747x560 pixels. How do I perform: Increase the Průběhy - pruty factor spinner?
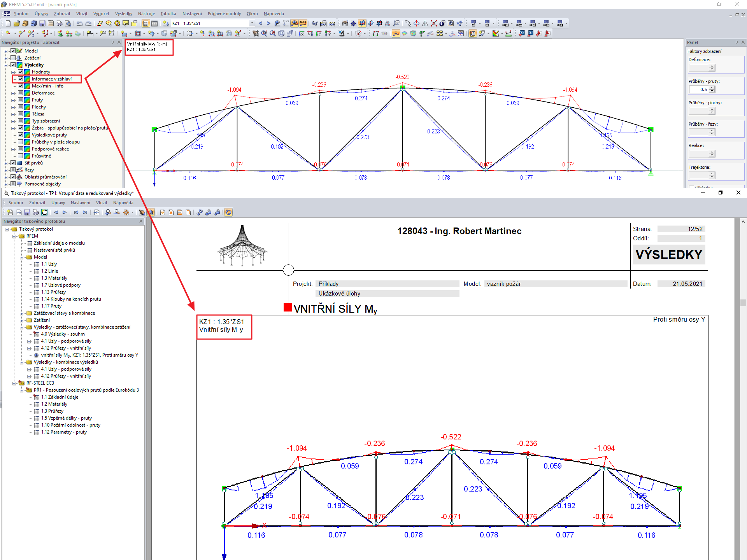point(712,88)
